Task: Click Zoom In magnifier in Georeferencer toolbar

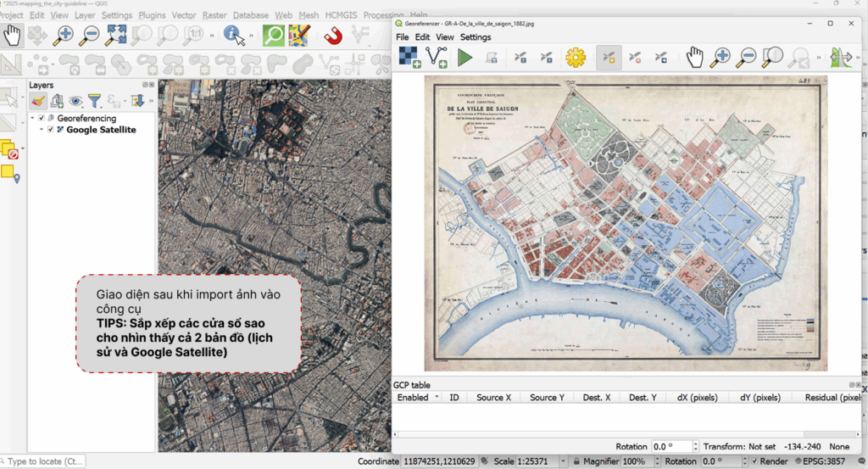Action: [x=721, y=57]
